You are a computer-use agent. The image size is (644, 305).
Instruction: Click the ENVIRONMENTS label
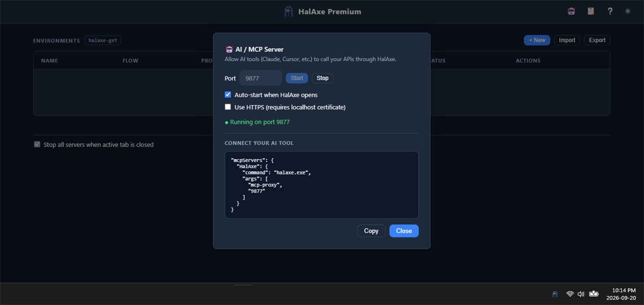click(57, 41)
